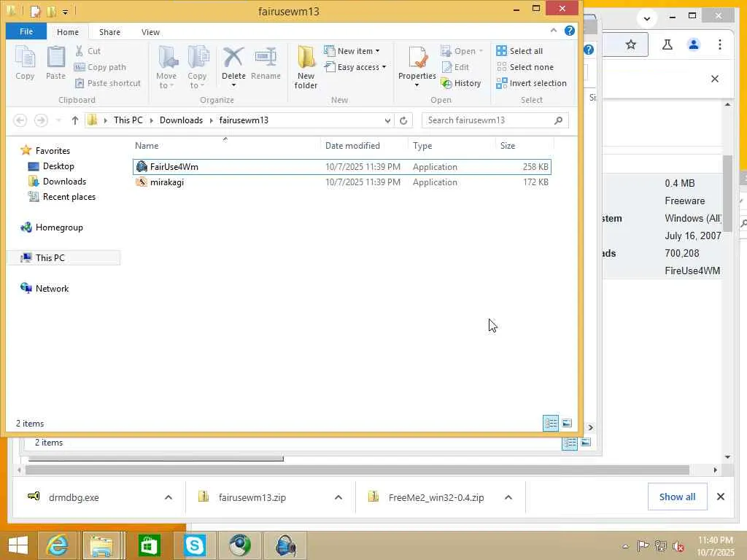Open Chrome Labs flask icon
This screenshot has height=560, width=747.
[667, 44]
